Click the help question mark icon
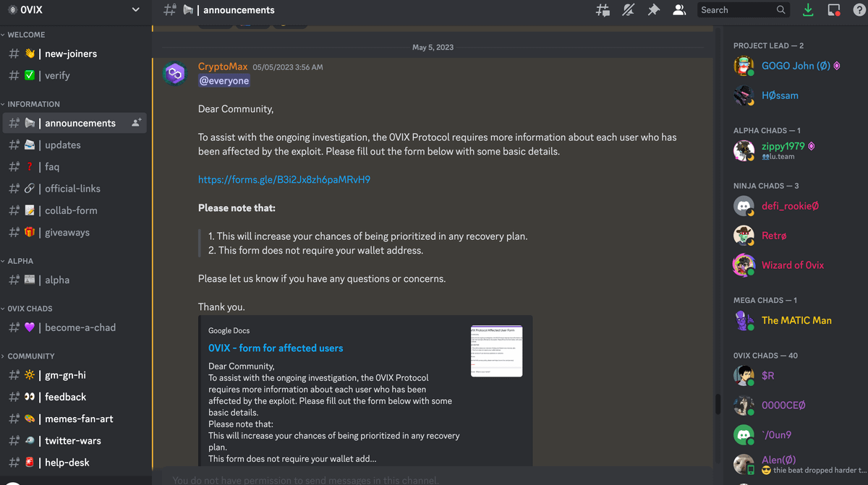This screenshot has width=868, height=485. (859, 10)
